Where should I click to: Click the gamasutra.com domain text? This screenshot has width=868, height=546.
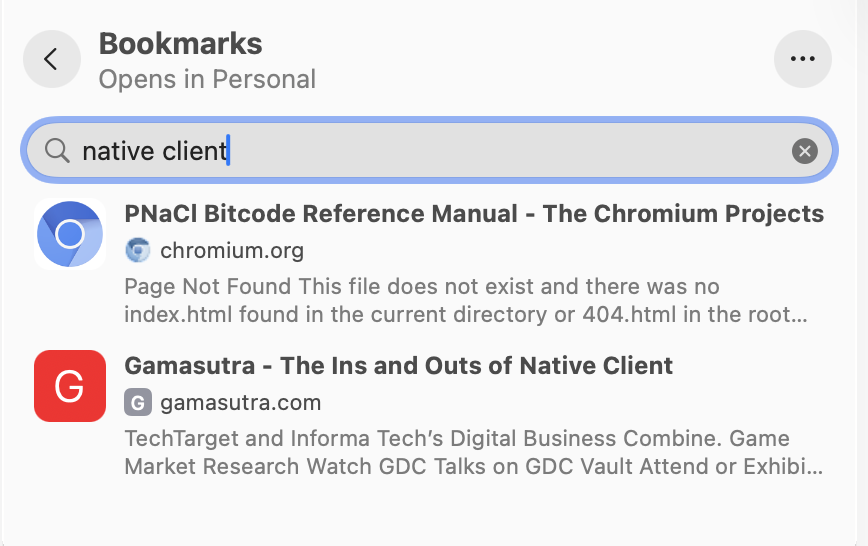pyautogui.click(x=240, y=403)
